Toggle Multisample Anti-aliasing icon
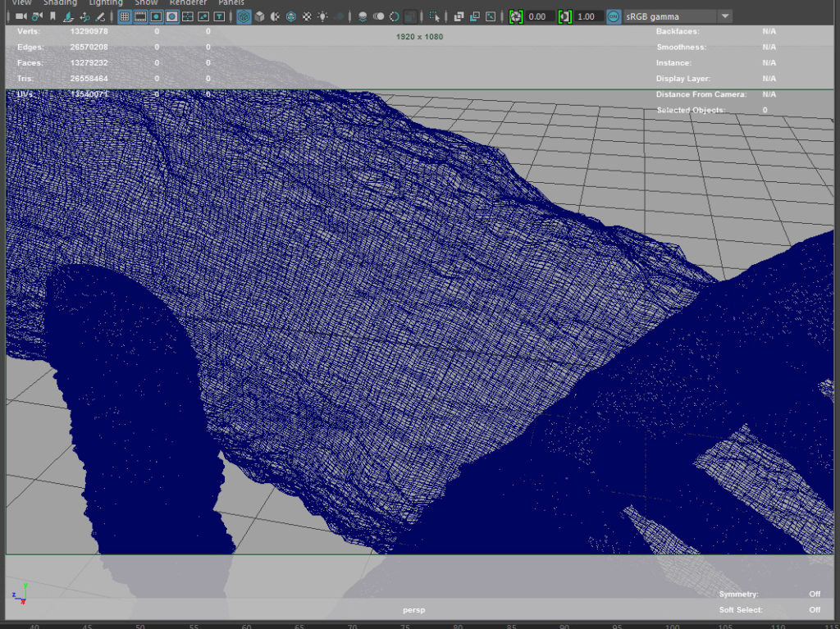Image resolution: width=840 pixels, height=629 pixels. coord(395,16)
